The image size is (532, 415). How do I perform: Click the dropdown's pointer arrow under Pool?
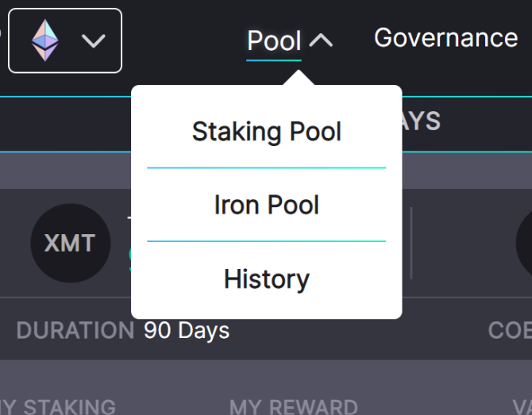[299, 78]
